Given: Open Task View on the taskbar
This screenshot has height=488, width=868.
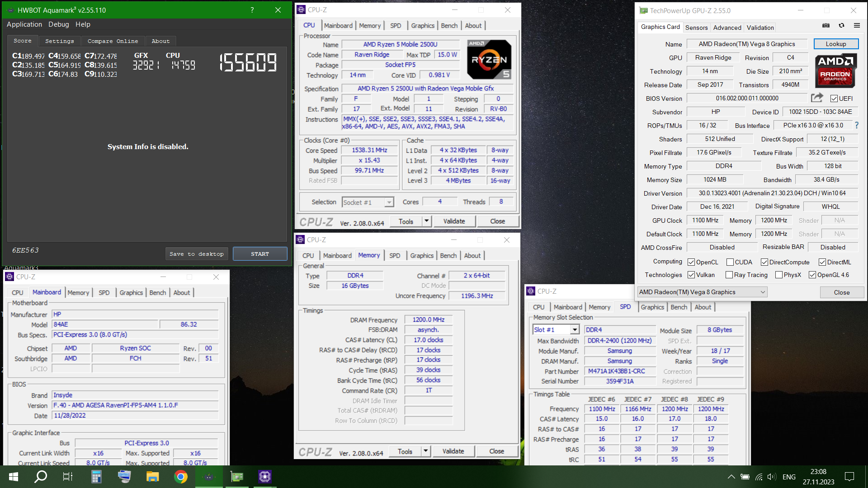Looking at the screenshot, I should 68,477.
